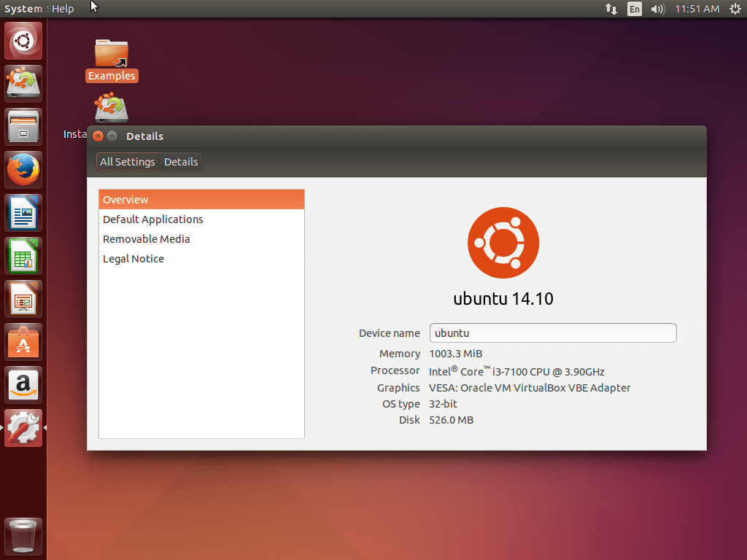Click the Disk value 526.0 MB

point(451,420)
